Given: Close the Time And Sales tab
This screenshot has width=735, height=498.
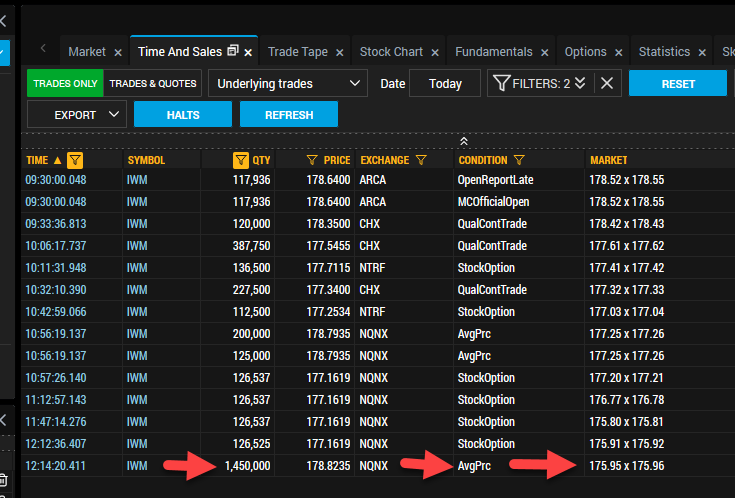Looking at the screenshot, I should (x=248, y=53).
